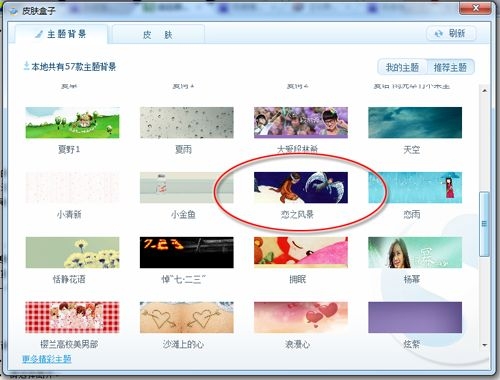The height and width of the screenshot is (380, 500).
Task: Choose the 拥眠 red cartoon thumbnail
Action: tap(301, 253)
